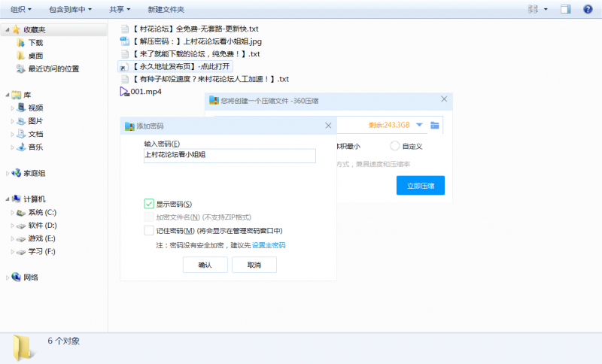This screenshot has width=602, height=364.
Task: Click the 解压密码 jpg file icon
Action: 125,41
